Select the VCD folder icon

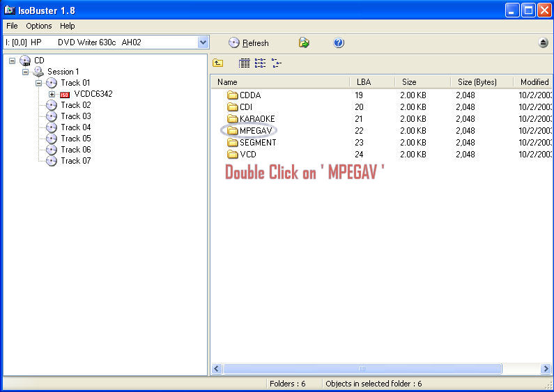point(233,155)
